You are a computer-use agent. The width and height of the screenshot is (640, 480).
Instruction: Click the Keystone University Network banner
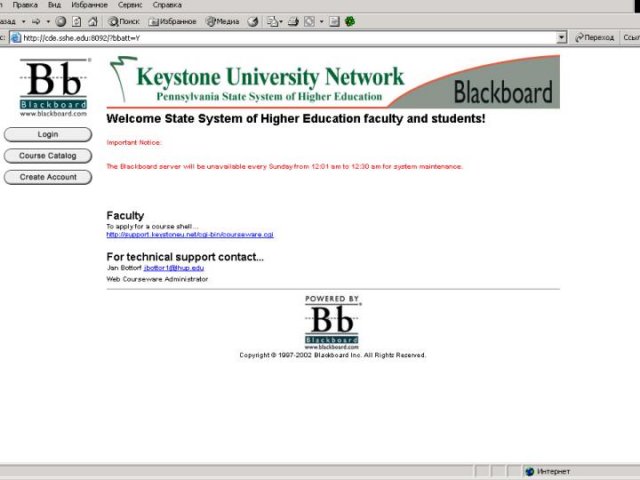tap(333, 82)
